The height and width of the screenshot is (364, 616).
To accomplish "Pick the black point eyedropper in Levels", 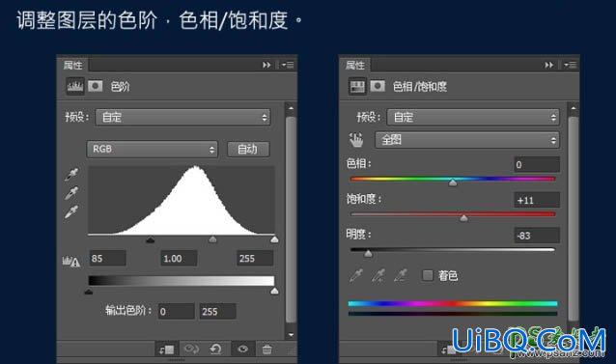I will pyautogui.click(x=71, y=175).
